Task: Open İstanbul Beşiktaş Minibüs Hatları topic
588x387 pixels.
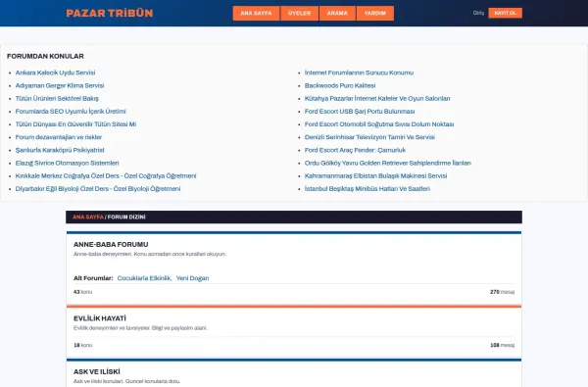Action: point(367,189)
